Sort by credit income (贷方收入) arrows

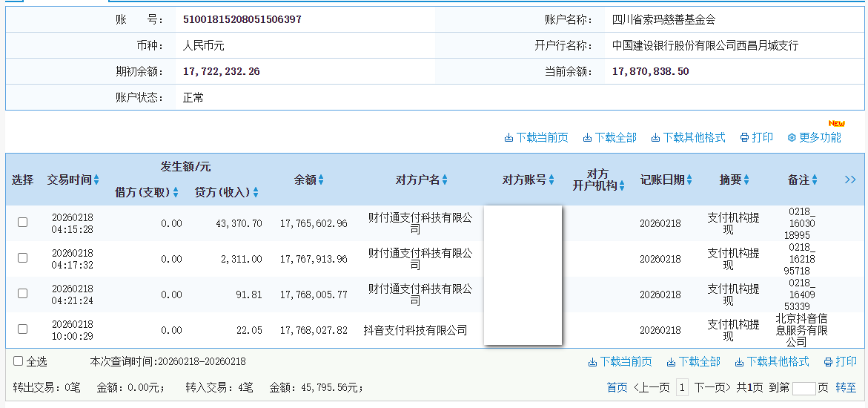pyautogui.click(x=256, y=193)
